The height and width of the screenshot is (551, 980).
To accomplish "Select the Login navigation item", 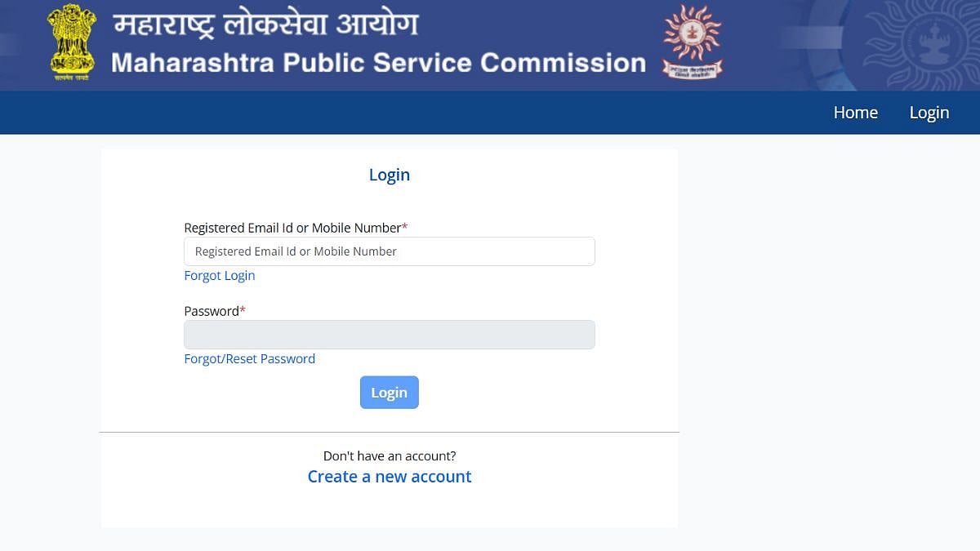I will point(929,113).
